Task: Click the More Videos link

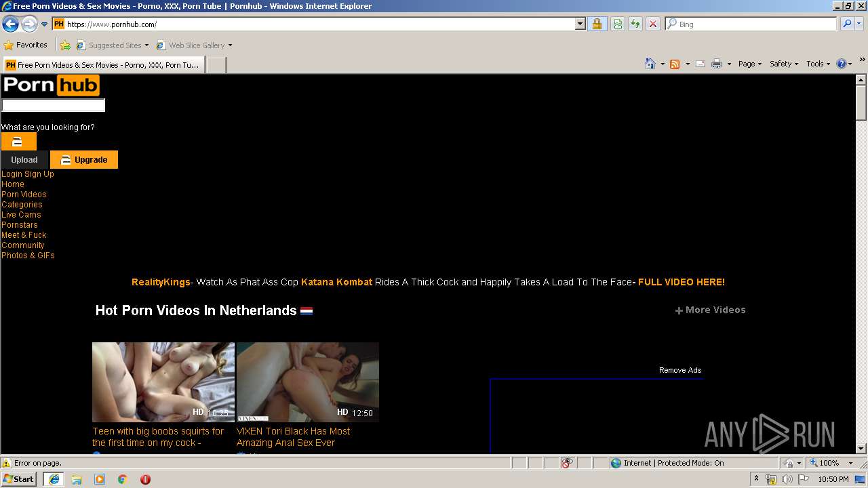Action: pyautogui.click(x=710, y=310)
